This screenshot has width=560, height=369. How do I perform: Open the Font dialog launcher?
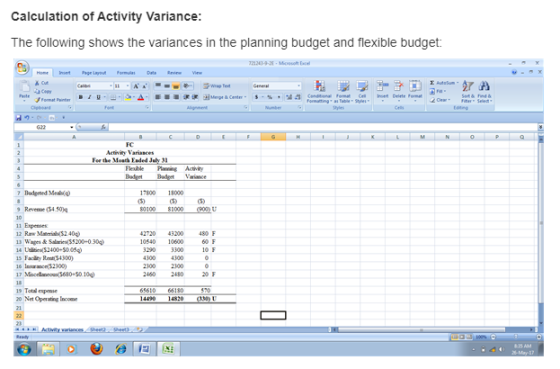[x=147, y=108]
